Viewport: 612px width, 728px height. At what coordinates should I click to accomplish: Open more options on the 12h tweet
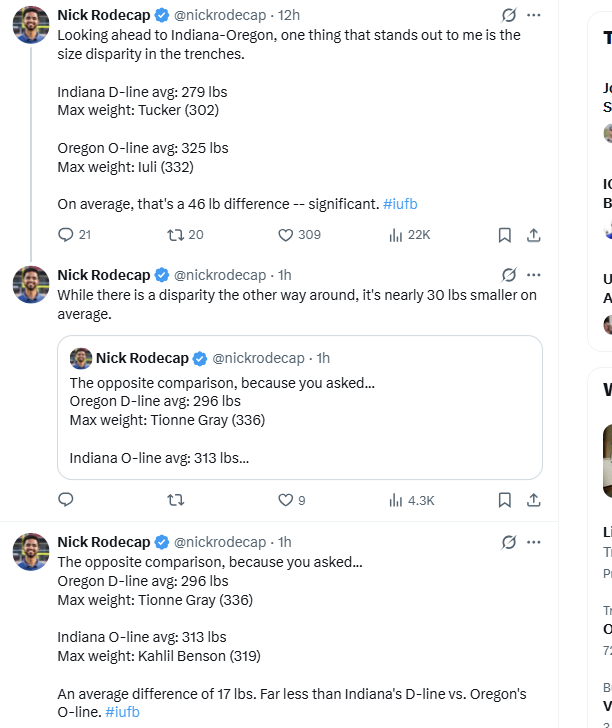point(534,15)
